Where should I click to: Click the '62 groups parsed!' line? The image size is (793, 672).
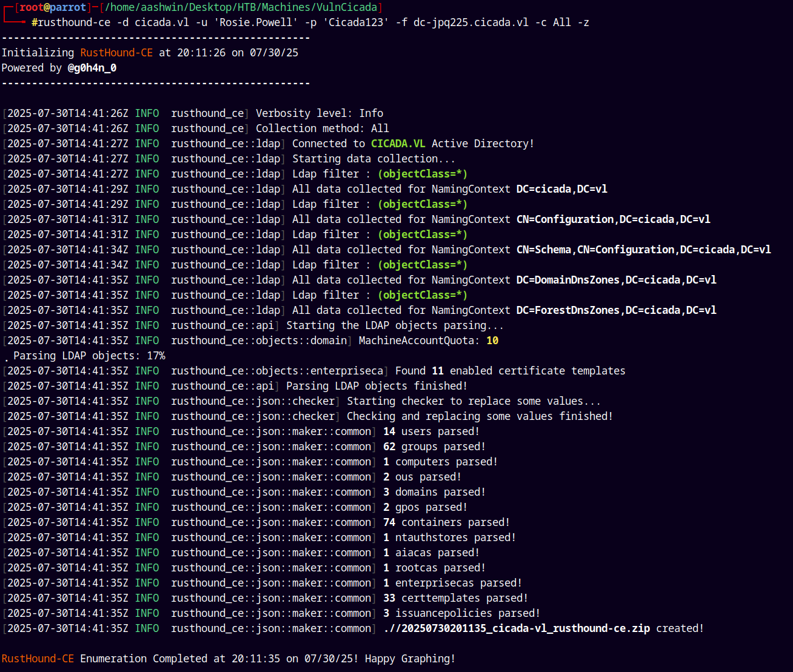click(434, 447)
